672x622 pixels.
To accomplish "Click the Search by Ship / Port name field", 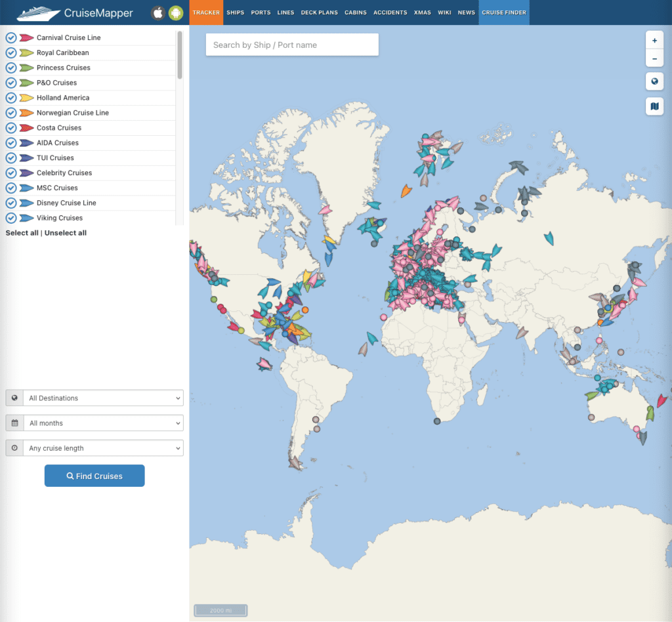I will pyautogui.click(x=291, y=45).
